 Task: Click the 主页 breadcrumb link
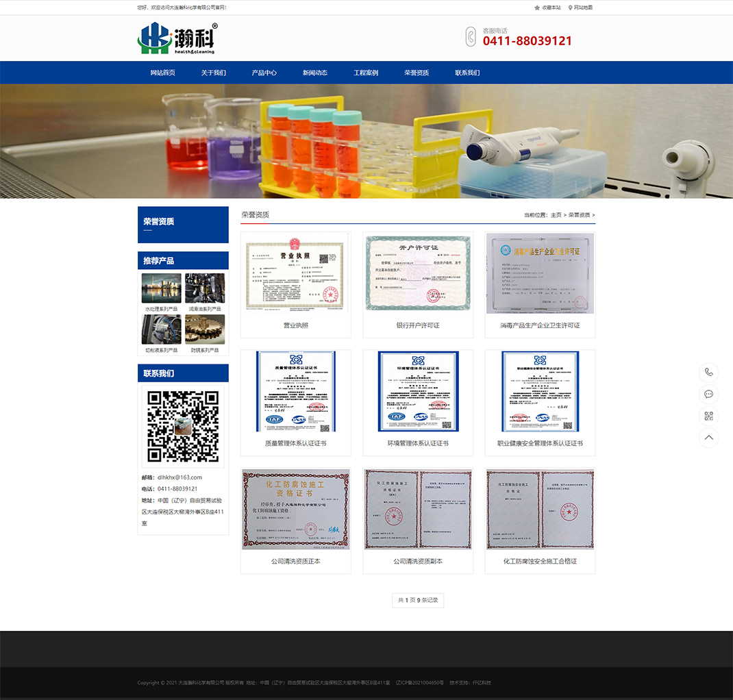556,215
